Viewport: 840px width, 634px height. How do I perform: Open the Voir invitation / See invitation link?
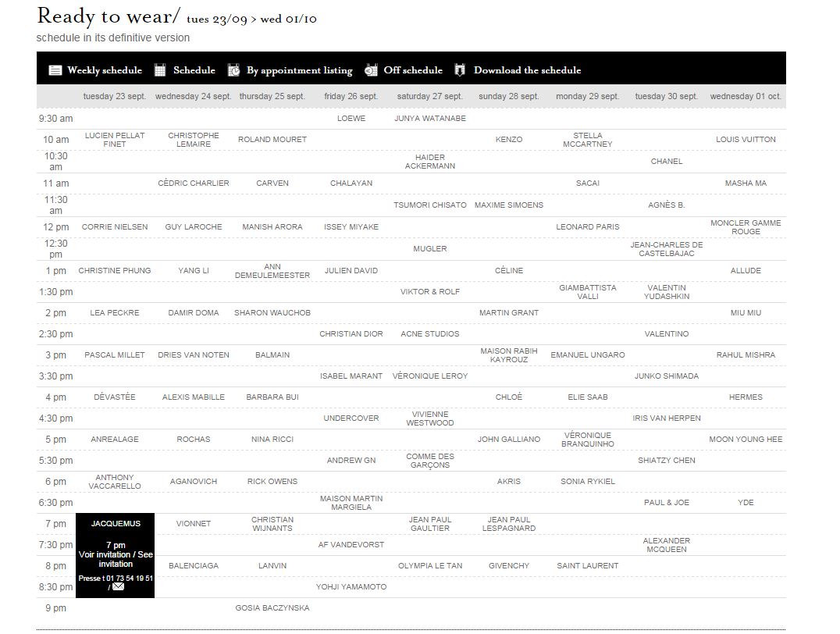[116, 559]
